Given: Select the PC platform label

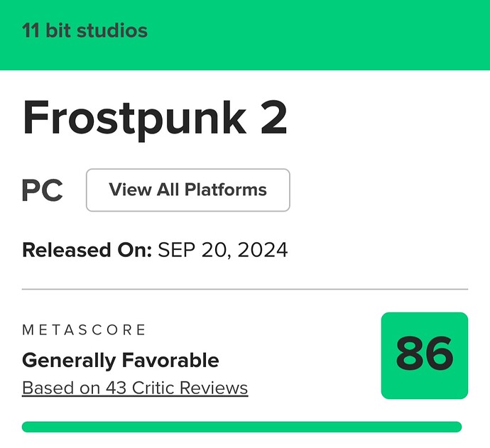Looking at the screenshot, I should coord(42,190).
